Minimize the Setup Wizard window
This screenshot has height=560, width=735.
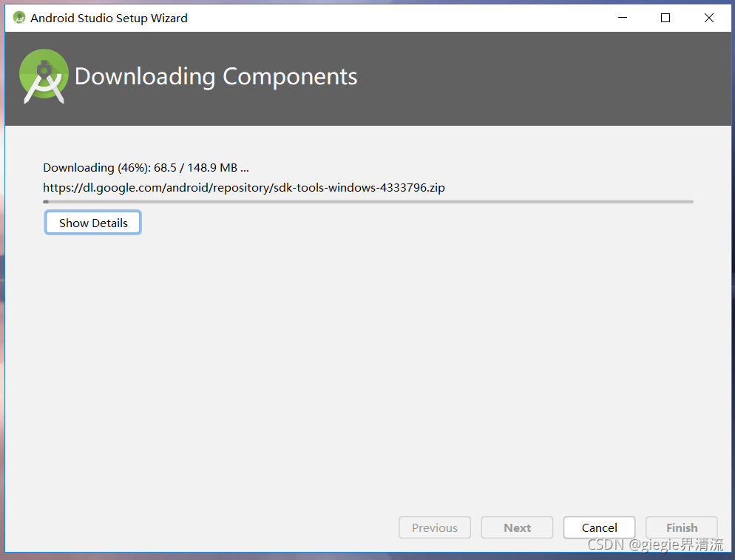click(623, 18)
